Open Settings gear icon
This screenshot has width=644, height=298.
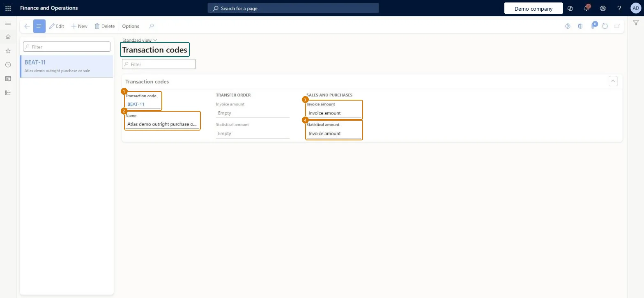[x=603, y=8]
